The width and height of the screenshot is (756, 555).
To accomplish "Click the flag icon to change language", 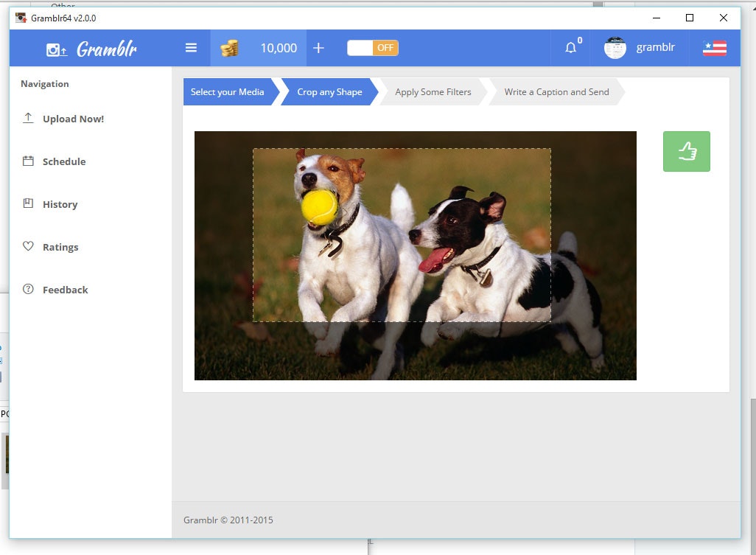I will [713, 47].
